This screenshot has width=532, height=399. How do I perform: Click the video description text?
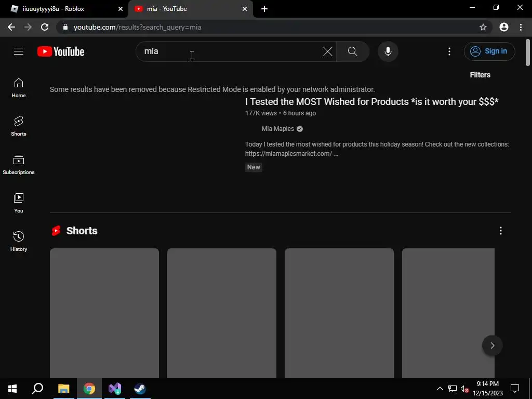pyautogui.click(x=377, y=149)
